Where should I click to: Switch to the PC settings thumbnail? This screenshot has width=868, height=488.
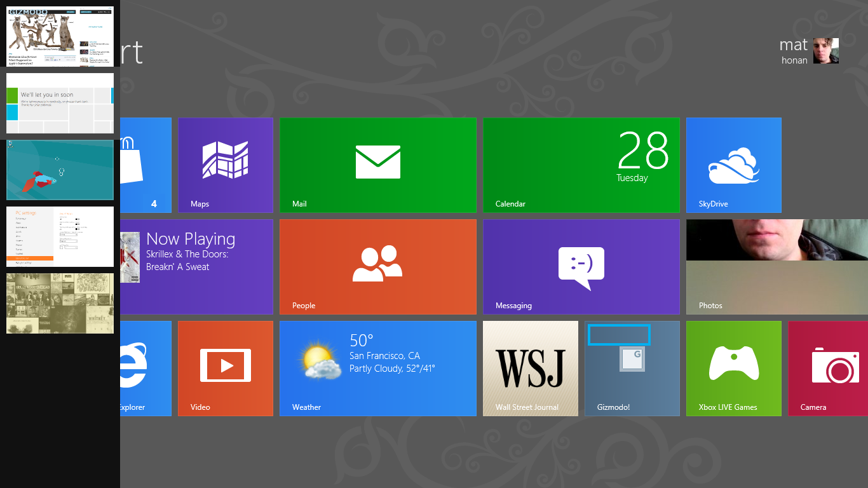[60, 236]
